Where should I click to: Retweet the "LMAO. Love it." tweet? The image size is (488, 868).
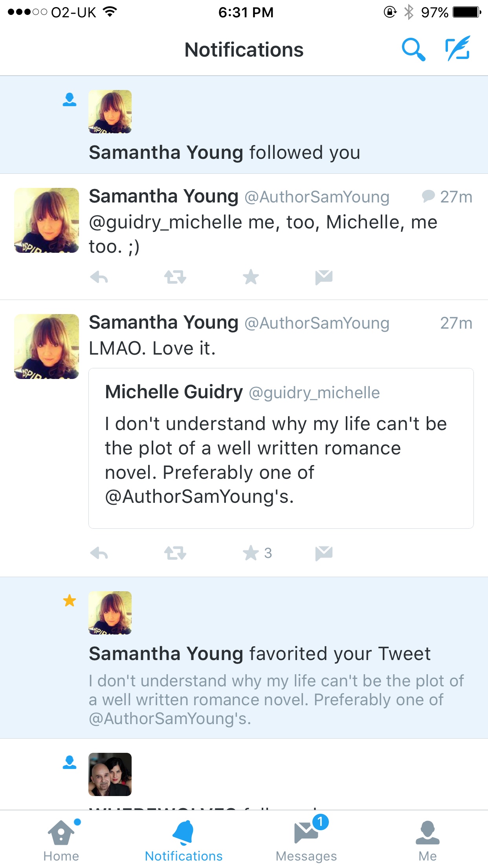175,554
